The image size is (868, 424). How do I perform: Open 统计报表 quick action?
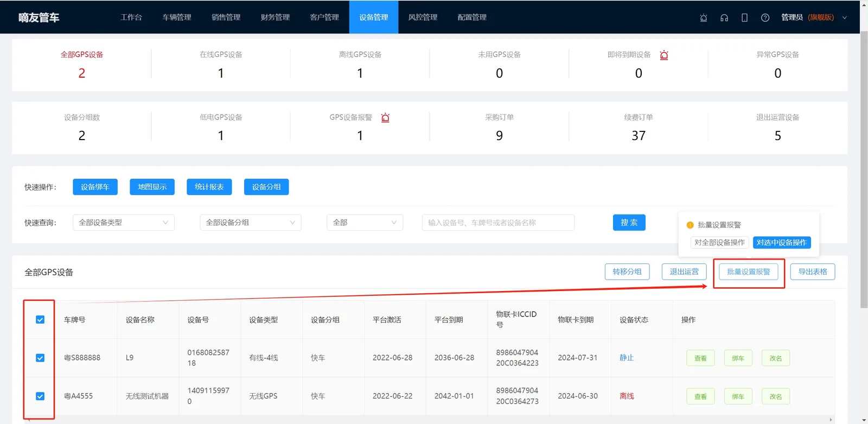(x=209, y=187)
